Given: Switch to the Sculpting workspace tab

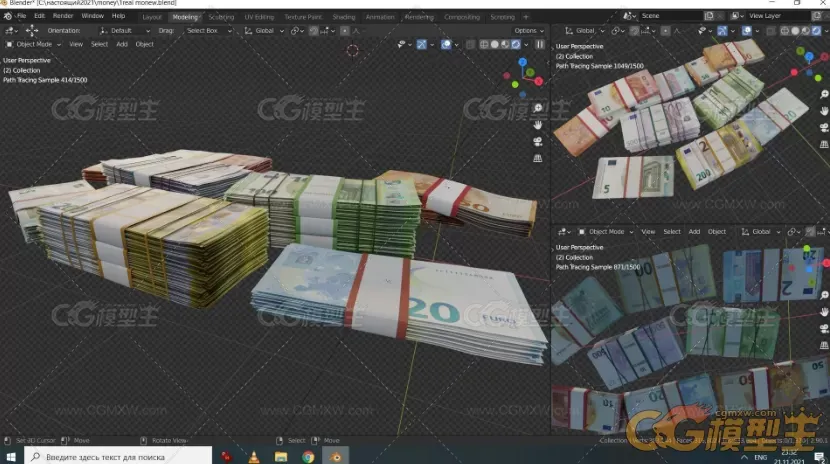Looking at the screenshot, I should coord(221,17).
